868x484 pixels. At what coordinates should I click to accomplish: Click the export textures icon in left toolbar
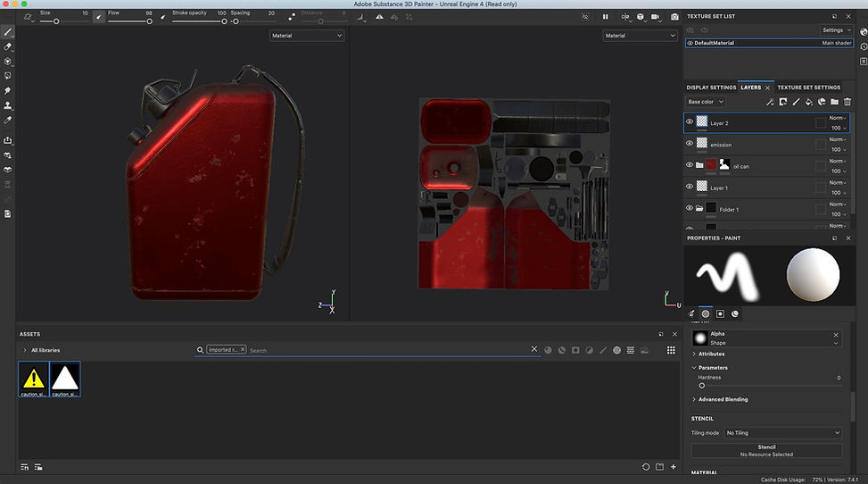8,141
